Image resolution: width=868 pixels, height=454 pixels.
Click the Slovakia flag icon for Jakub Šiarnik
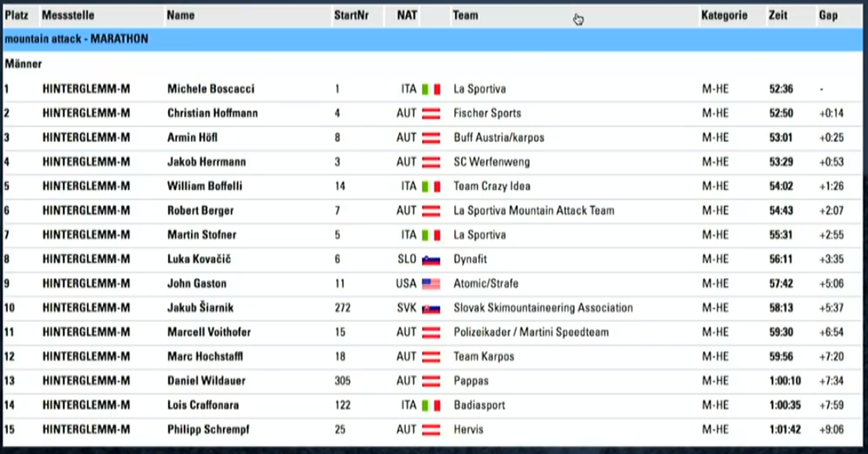tap(430, 309)
